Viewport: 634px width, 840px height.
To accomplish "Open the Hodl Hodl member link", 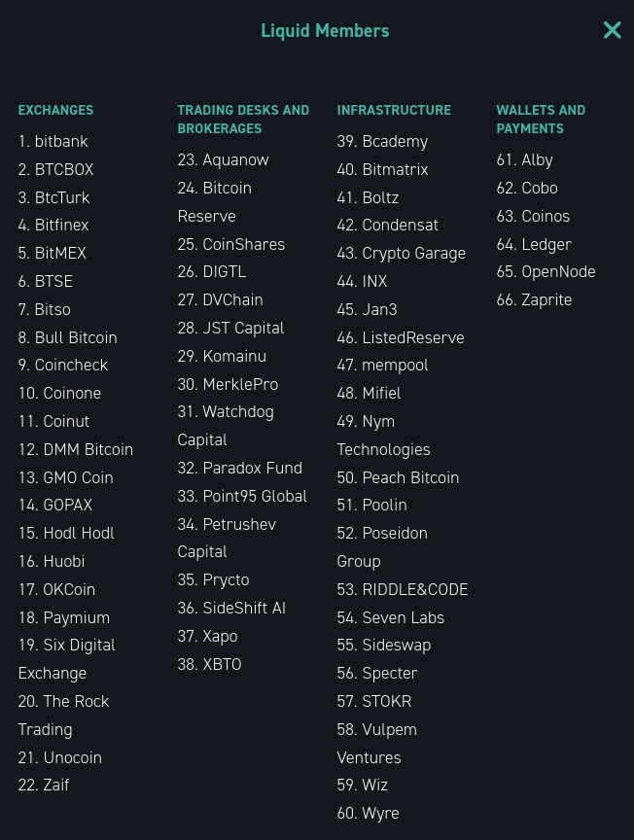I will (79, 533).
